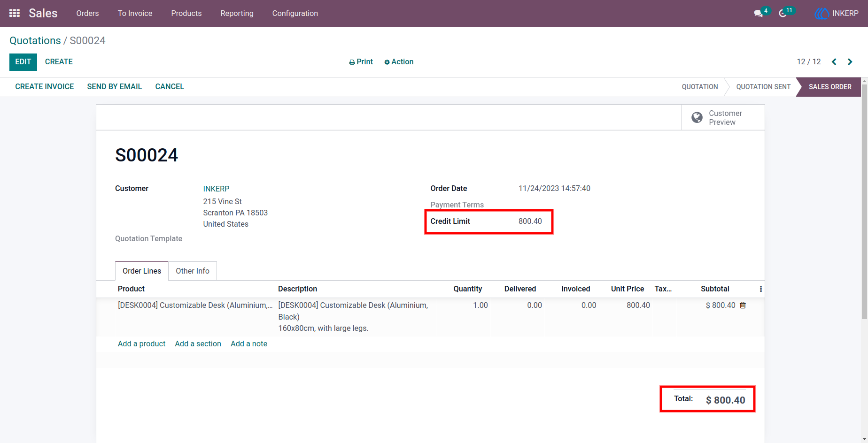Open the Products menu
868x443 pixels.
tap(186, 13)
